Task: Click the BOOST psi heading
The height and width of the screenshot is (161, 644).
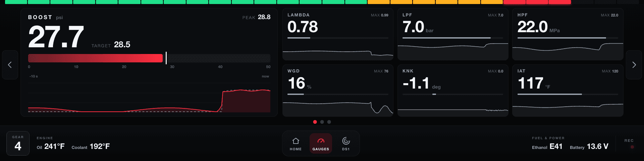Action: [45, 17]
